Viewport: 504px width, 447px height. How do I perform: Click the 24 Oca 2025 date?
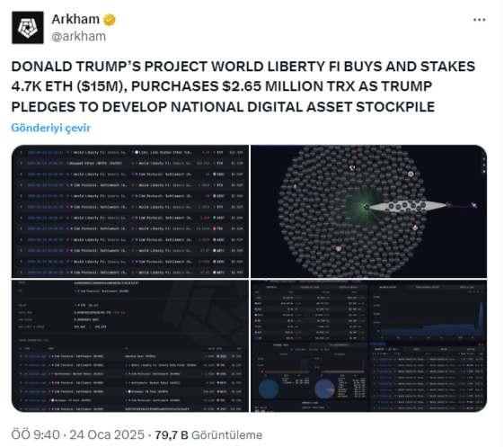(x=107, y=435)
